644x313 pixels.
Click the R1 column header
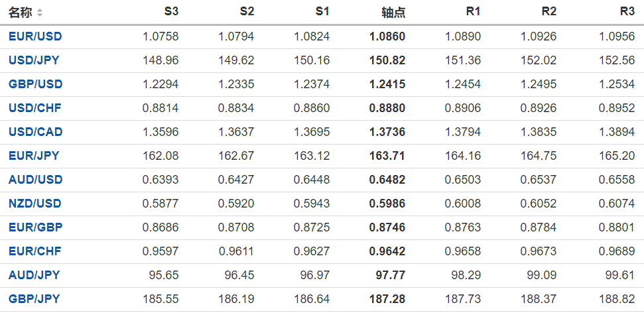click(474, 12)
